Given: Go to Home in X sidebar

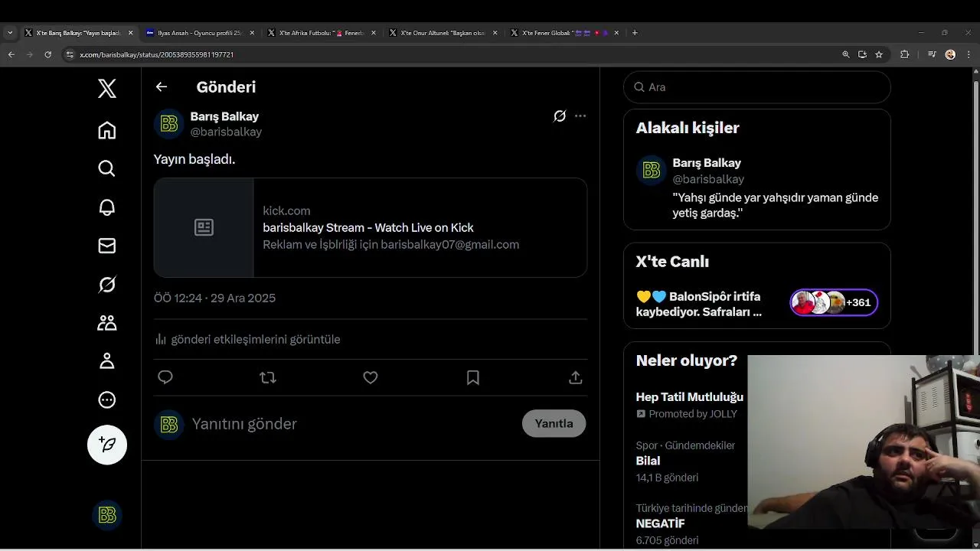Looking at the screenshot, I should coord(107,130).
